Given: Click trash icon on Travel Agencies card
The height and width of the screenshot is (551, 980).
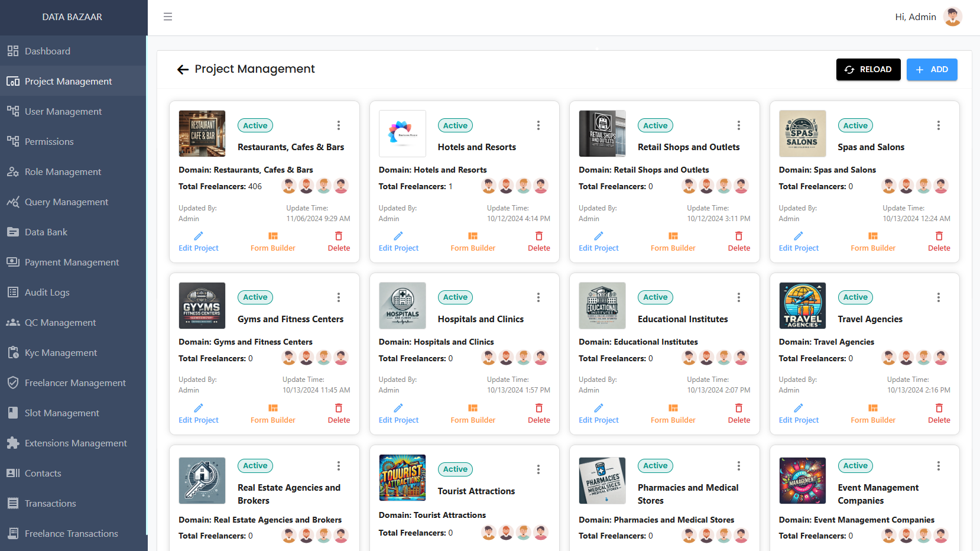Looking at the screenshot, I should [x=939, y=408].
